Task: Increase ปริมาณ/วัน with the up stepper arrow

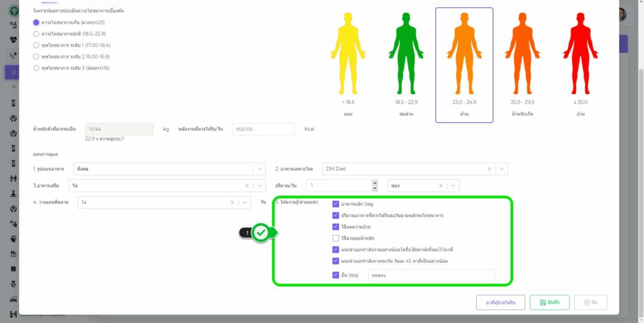Action: click(375, 183)
